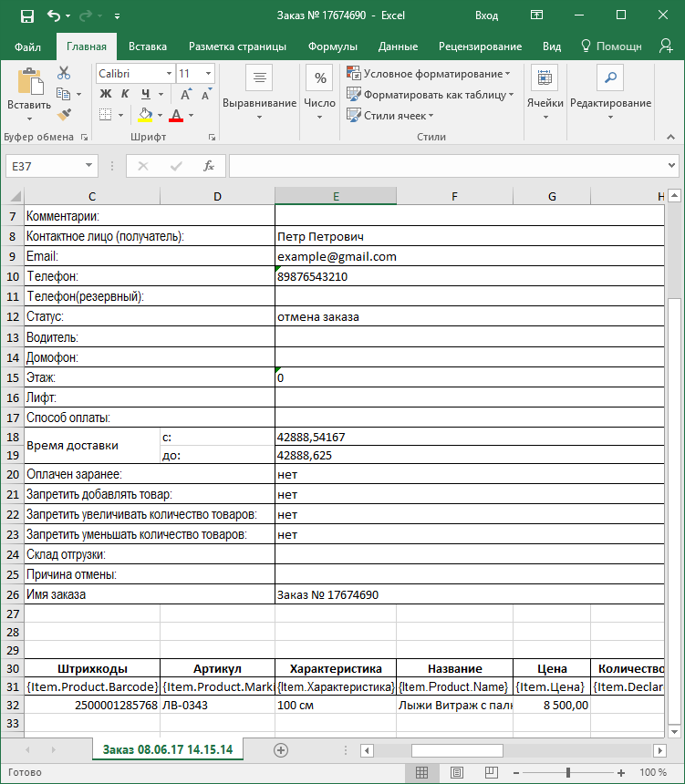Switch to the Вставка tab

click(148, 46)
